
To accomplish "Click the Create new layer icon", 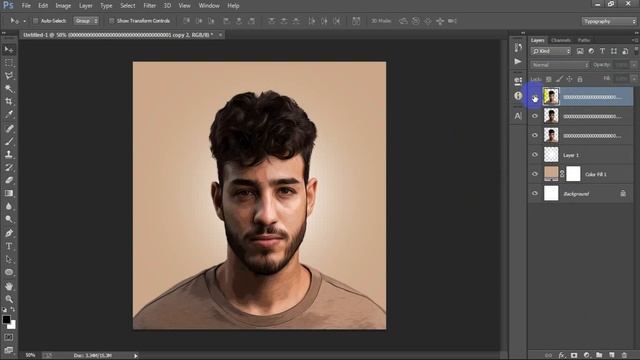I will click(x=611, y=355).
